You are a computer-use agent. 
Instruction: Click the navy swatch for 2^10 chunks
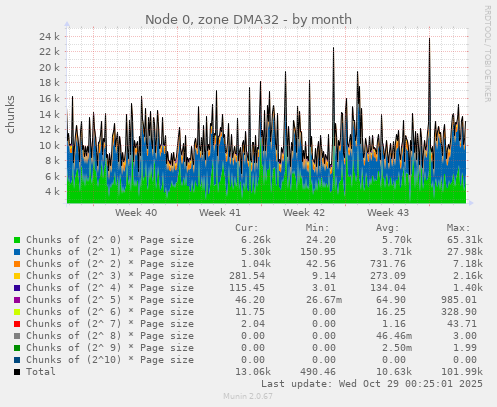click(x=17, y=360)
